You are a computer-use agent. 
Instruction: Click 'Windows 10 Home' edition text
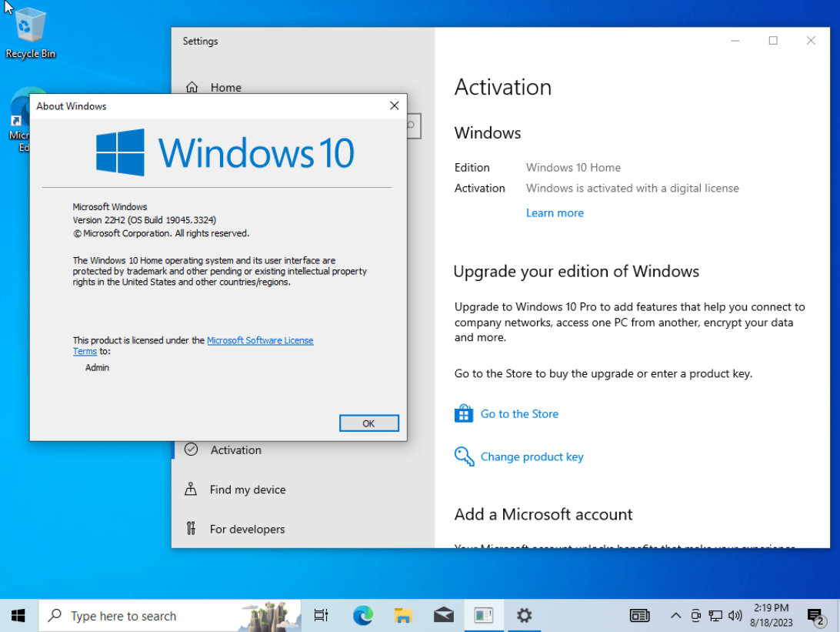(573, 167)
